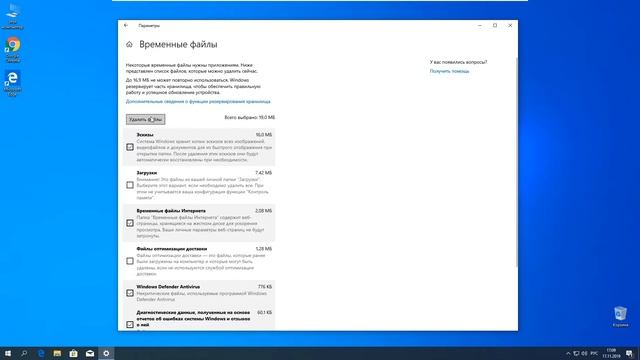
Task: Click the Settings gear taskbar icon
Action: [x=106, y=353]
